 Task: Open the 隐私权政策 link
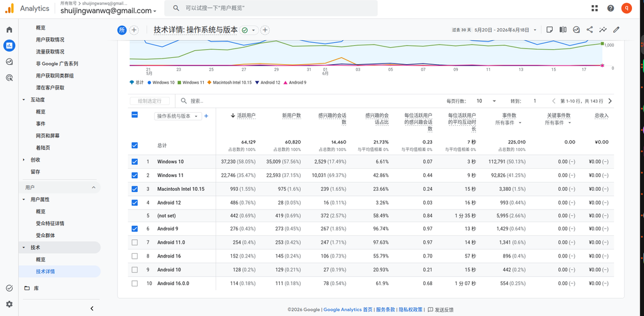click(411, 310)
